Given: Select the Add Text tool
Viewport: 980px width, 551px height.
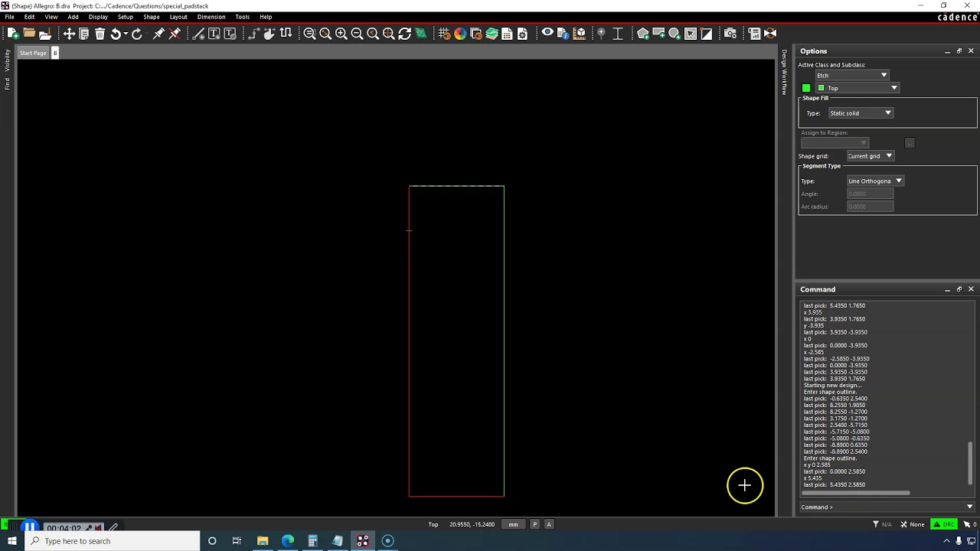Looking at the screenshot, I should (214, 34).
